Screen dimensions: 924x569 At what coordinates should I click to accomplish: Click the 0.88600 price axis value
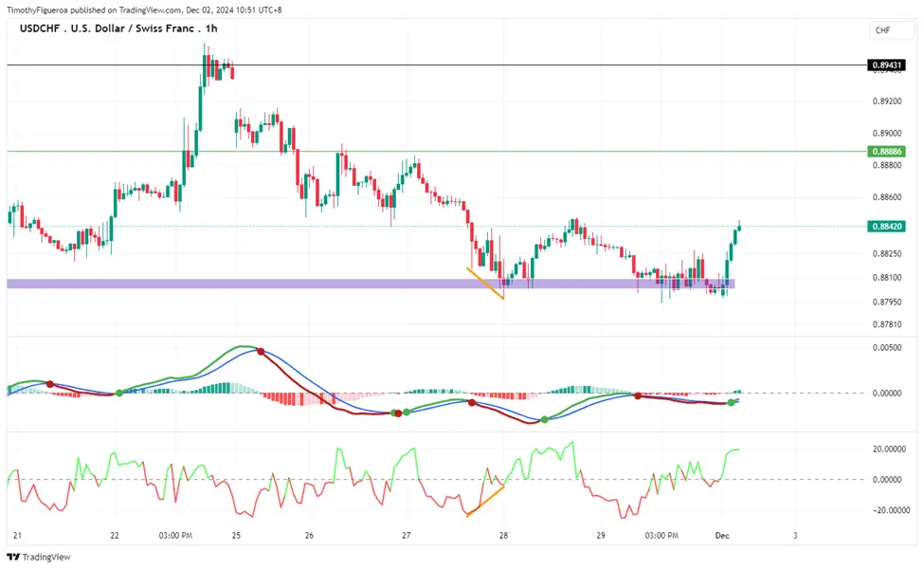[x=887, y=197]
